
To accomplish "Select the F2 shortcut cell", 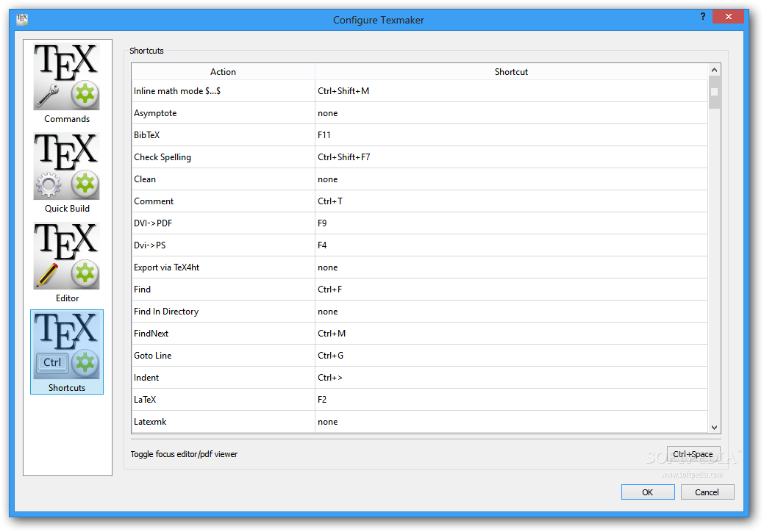I will click(511, 400).
